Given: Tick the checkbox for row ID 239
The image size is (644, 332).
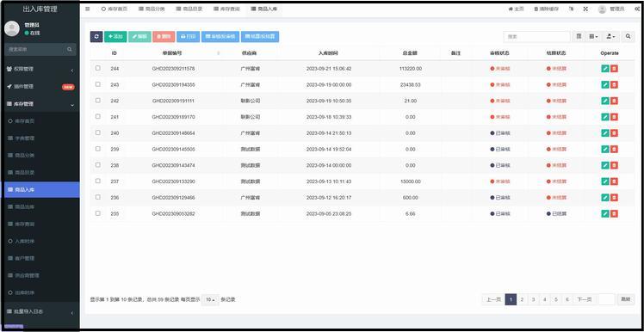Looking at the screenshot, I should (98, 149).
